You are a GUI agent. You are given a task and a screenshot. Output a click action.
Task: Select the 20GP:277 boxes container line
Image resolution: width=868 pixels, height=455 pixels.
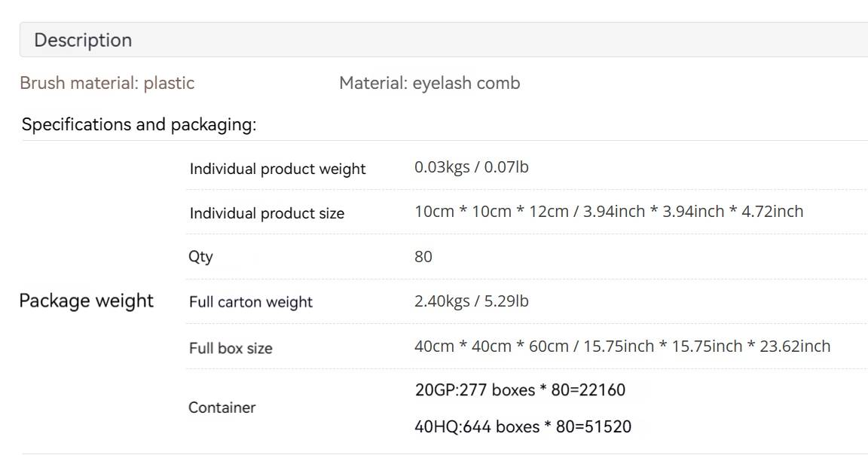point(521,390)
